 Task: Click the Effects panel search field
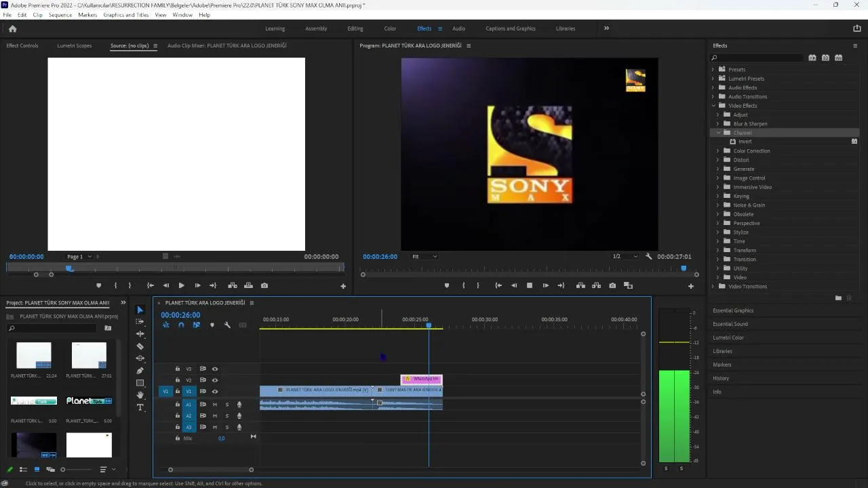point(757,58)
